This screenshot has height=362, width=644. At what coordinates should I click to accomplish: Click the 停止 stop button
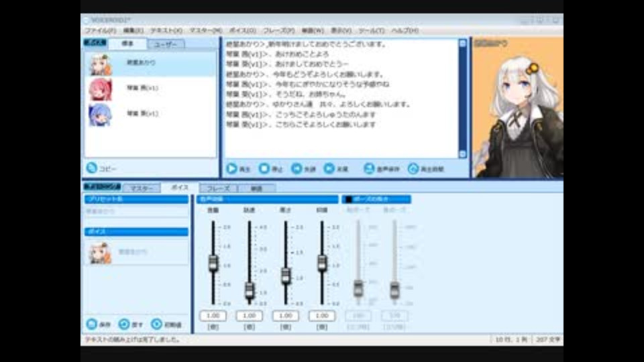point(270,169)
